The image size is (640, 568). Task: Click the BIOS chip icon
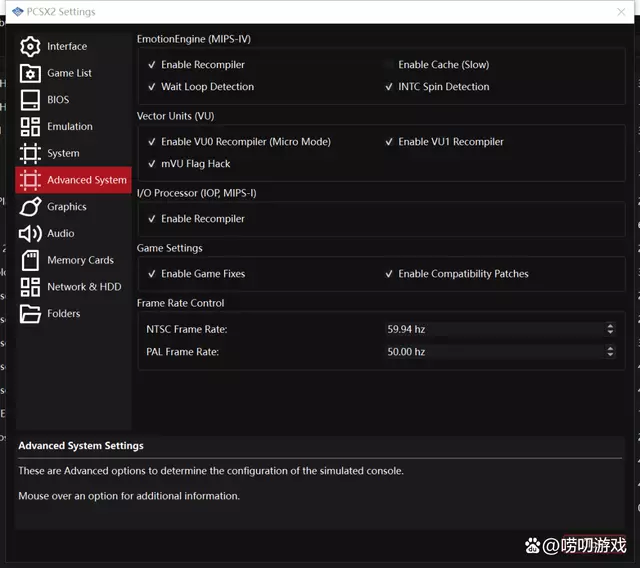tap(30, 100)
